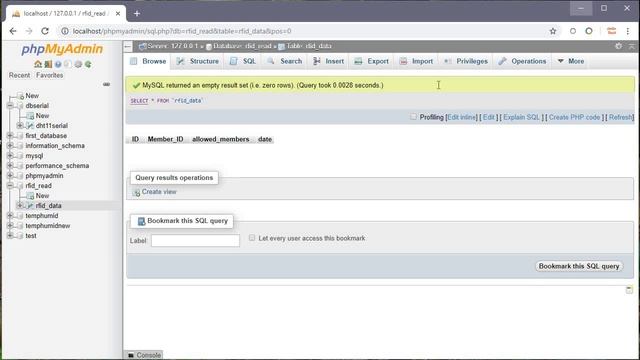Select the Recent navigation tab
Viewport: 640px width, 360px height.
click(19, 75)
